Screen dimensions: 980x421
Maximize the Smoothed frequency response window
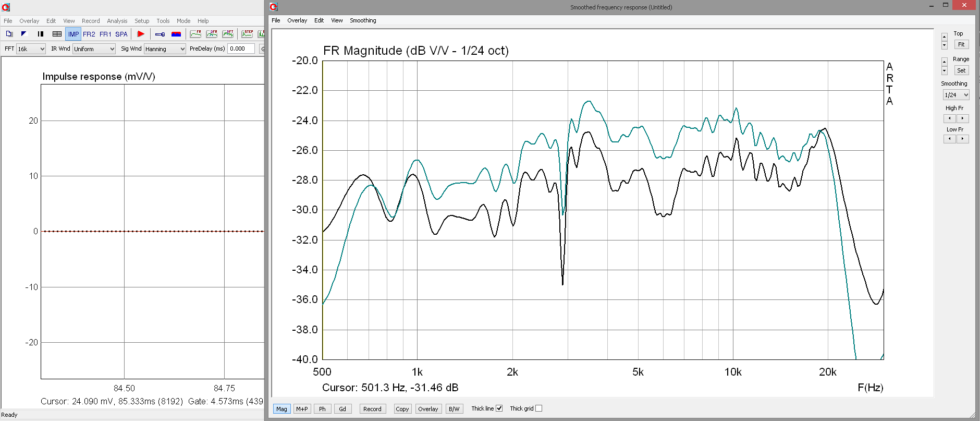(945, 5)
